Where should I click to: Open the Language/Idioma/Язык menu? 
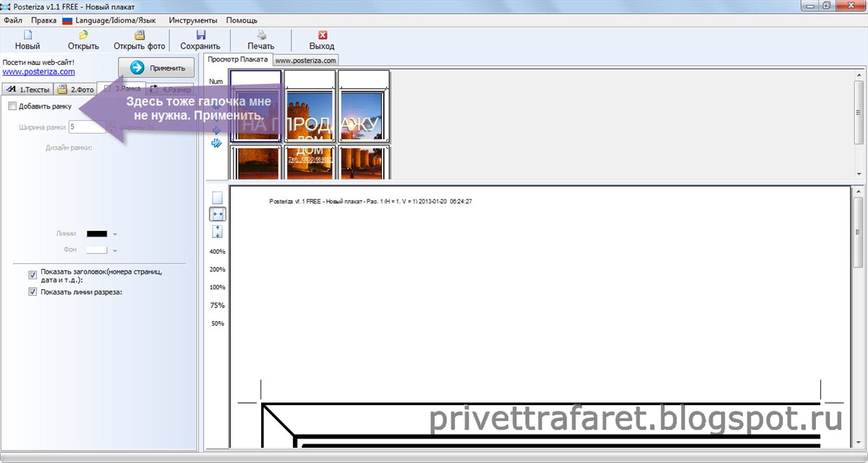click(x=117, y=21)
